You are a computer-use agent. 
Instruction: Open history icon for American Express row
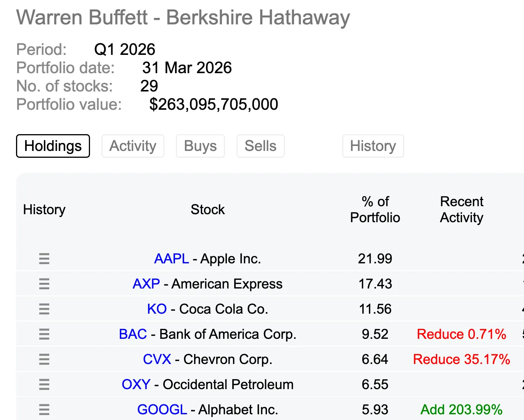44,284
